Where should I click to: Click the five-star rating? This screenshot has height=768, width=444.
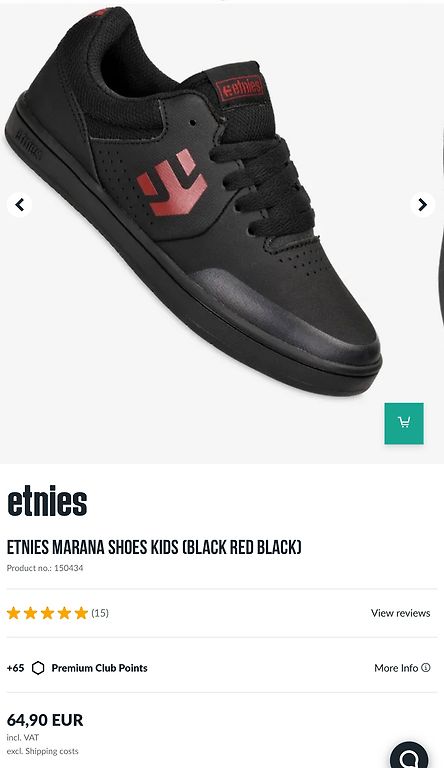47,613
